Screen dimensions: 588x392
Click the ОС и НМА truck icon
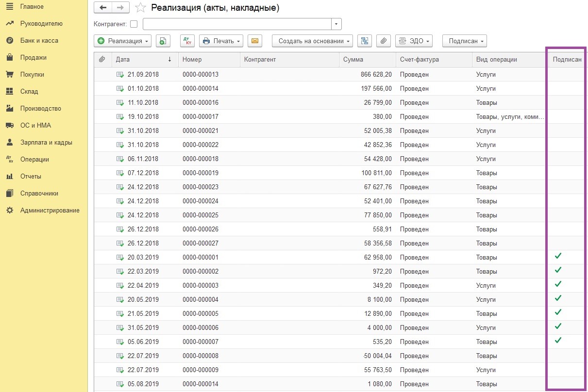[x=9, y=126]
